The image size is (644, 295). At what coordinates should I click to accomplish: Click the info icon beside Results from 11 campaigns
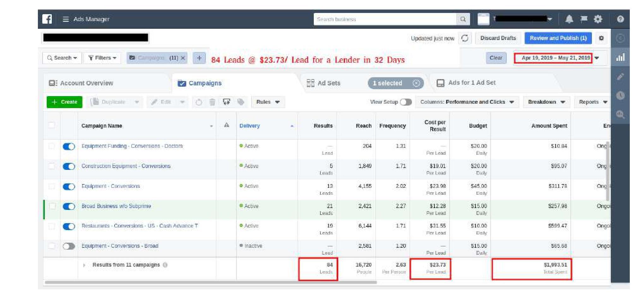pos(165,265)
